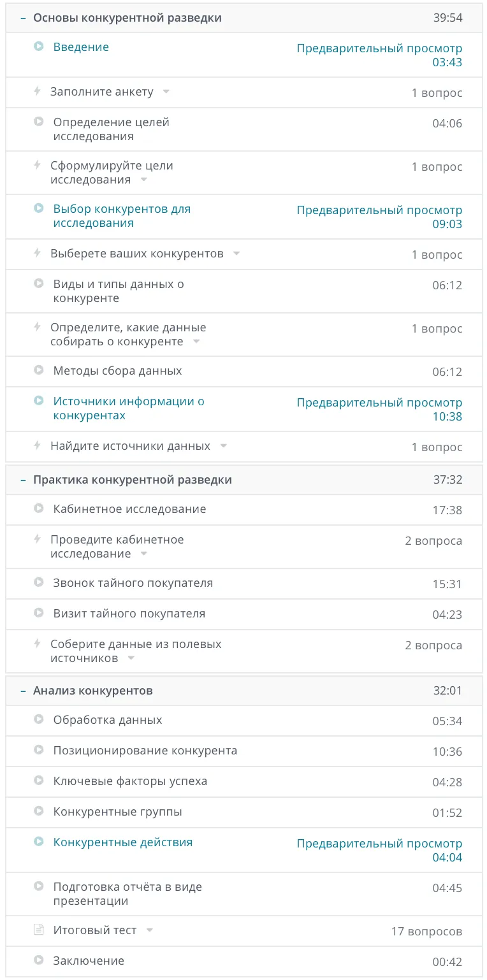
Task: Open the Введение lecture link
Action: click(x=81, y=47)
